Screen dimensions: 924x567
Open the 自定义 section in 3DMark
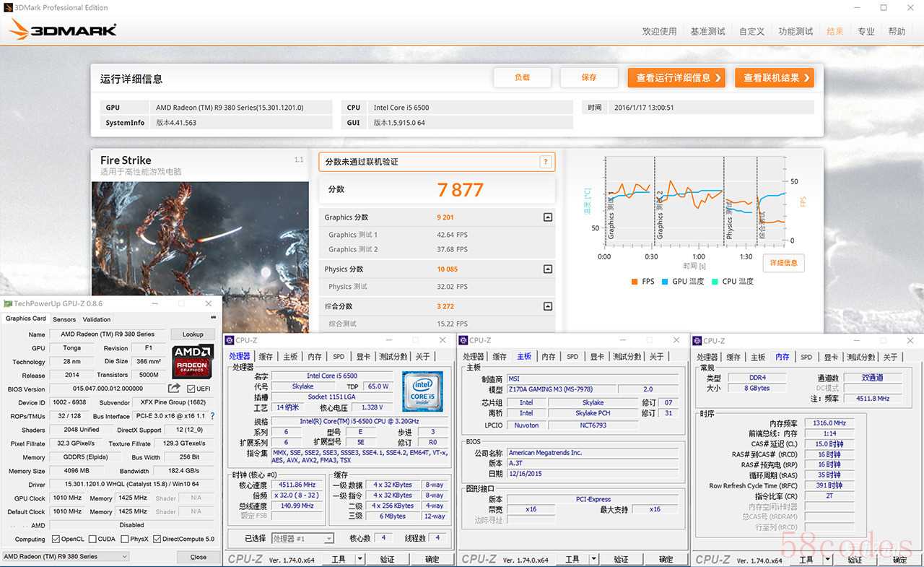point(751,31)
